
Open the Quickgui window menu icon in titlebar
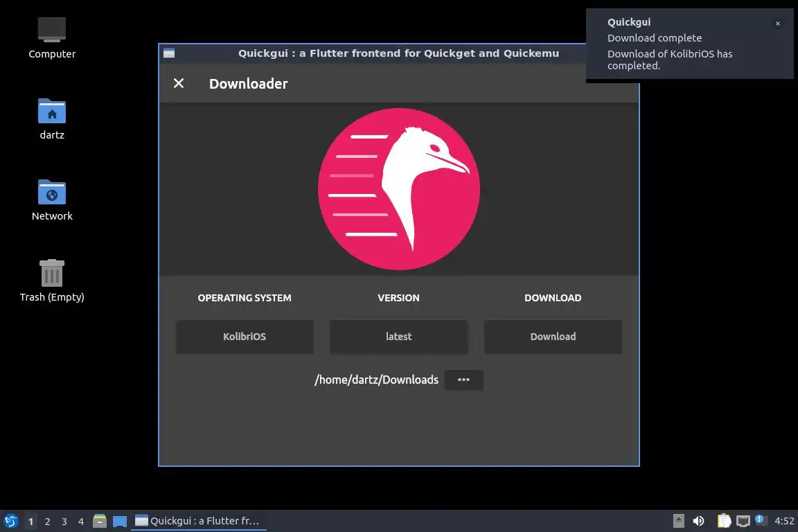coord(169,53)
